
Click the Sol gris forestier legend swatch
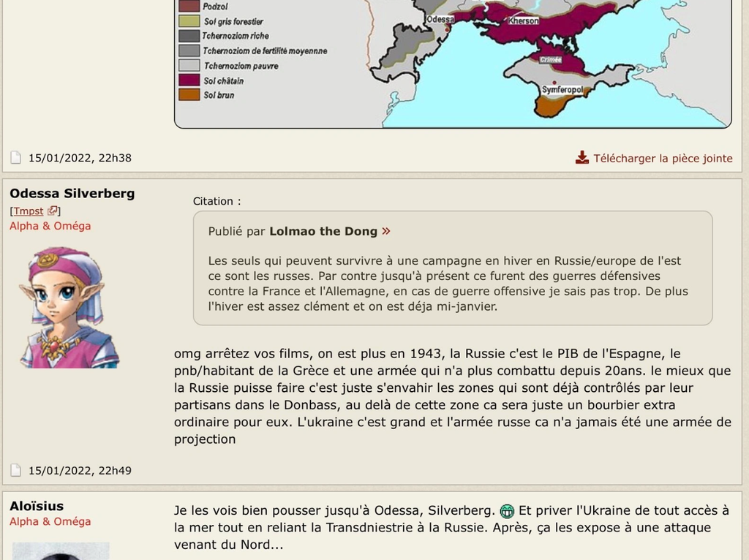[x=189, y=21]
